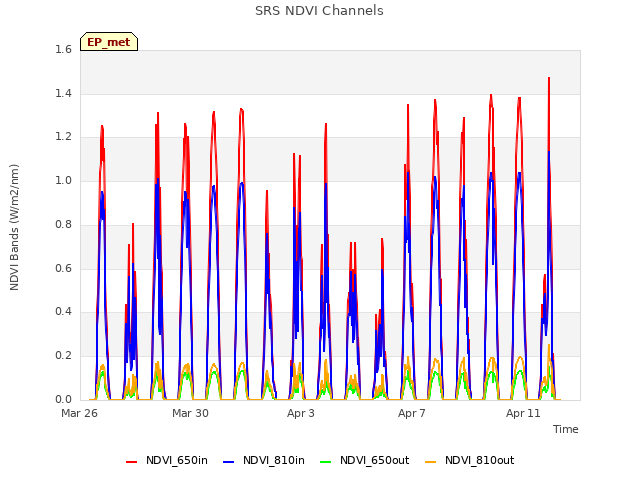640x480 pixels.
Task: Click the Apr 11 x-axis label
Action: point(523,413)
